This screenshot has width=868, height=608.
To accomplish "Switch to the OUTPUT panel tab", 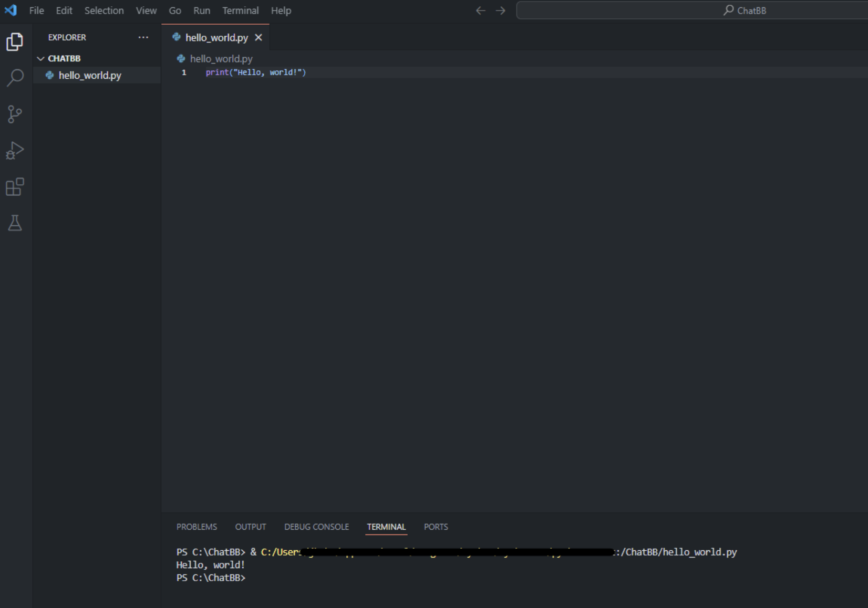I will click(x=251, y=527).
